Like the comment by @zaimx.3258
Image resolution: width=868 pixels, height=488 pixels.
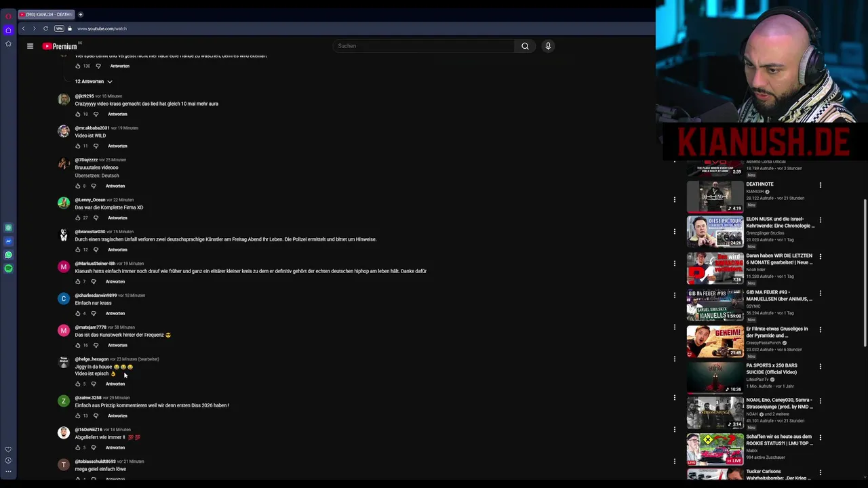77,415
